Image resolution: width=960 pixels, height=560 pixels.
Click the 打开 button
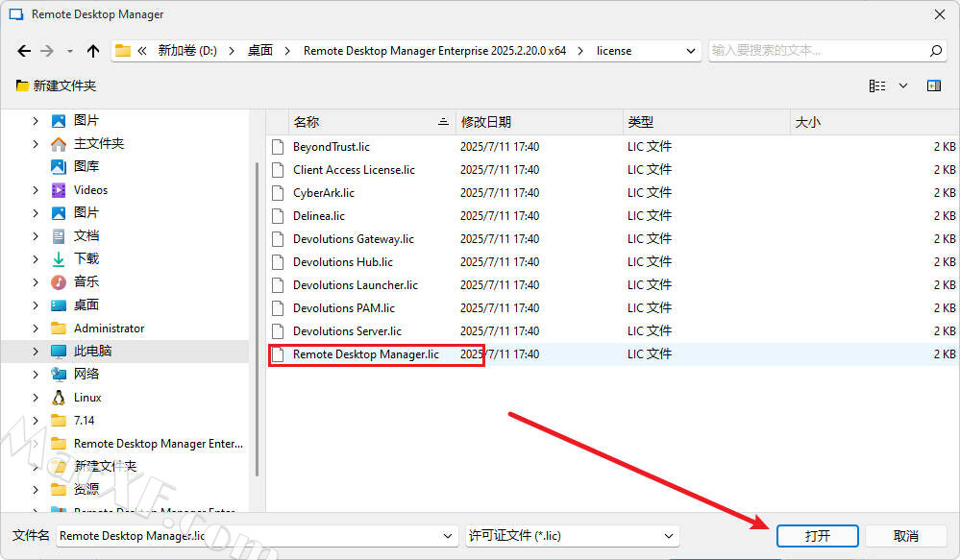tap(818, 536)
